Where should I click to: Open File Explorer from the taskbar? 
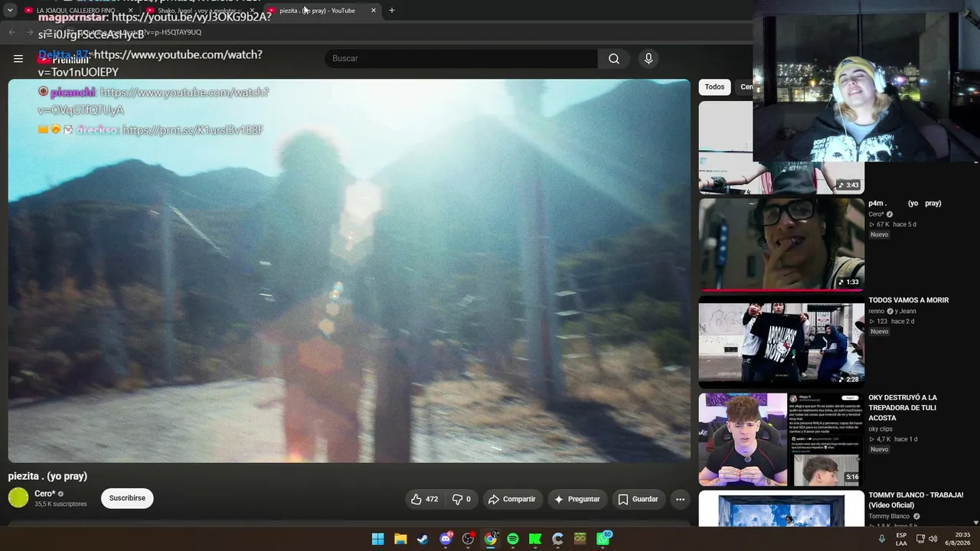point(400,539)
